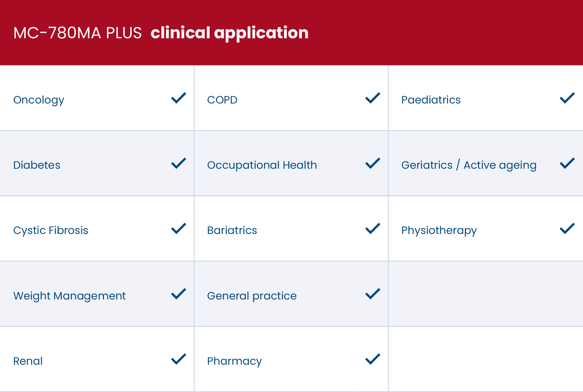This screenshot has height=392, width=583.
Task: Click checkmark for Geriatrics / Active ageing
Action: point(567,163)
